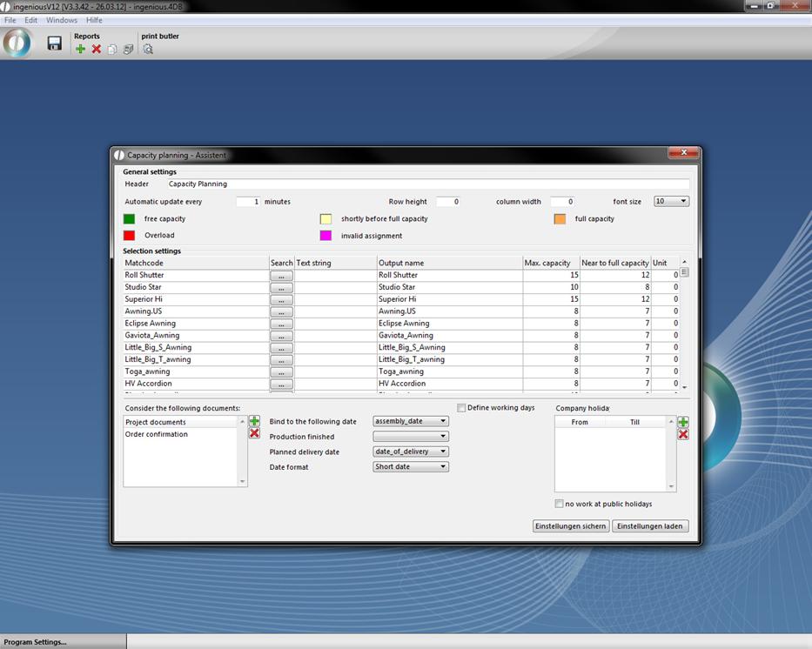Open the font size dropdown

pos(671,201)
